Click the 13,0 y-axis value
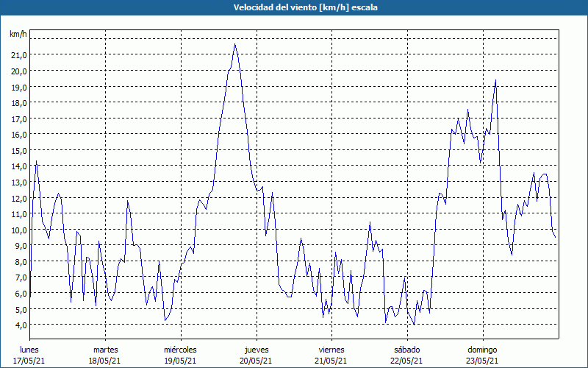Viewport: 588px width, 368px height. [20, 182]
